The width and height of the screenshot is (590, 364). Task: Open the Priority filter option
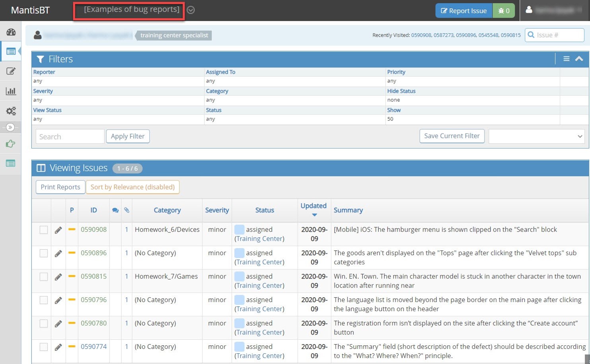coord(396,72)
